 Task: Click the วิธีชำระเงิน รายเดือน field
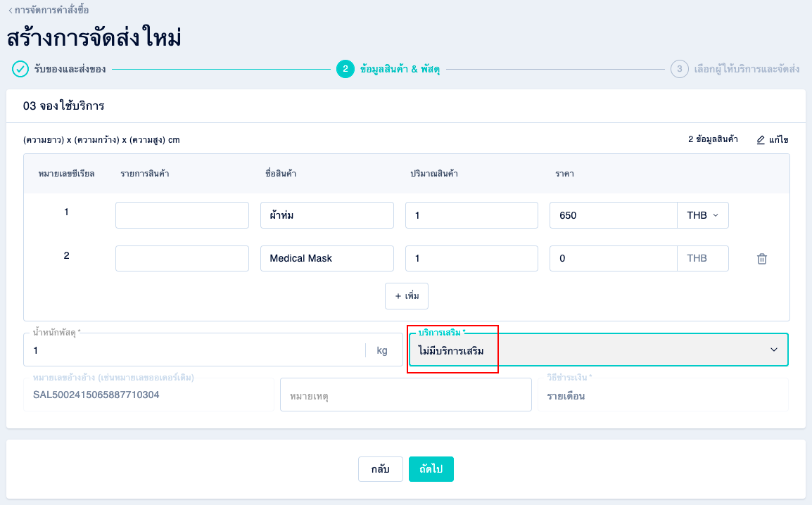664,395
